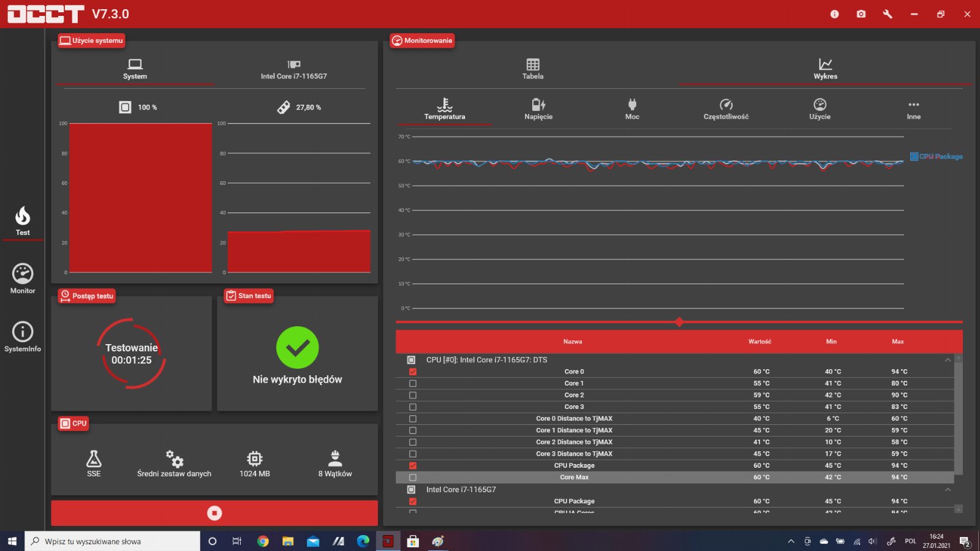Open the Tabela monitoring tab
Screen dimensions: 980x551
point(533,69)
